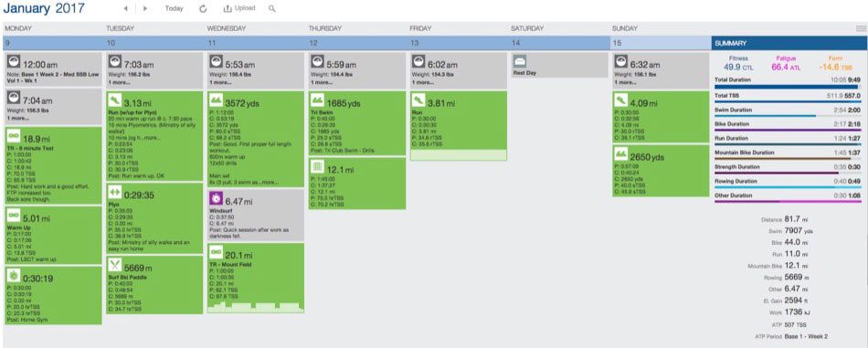Go to previous week arrow

(x=126, y=8)
